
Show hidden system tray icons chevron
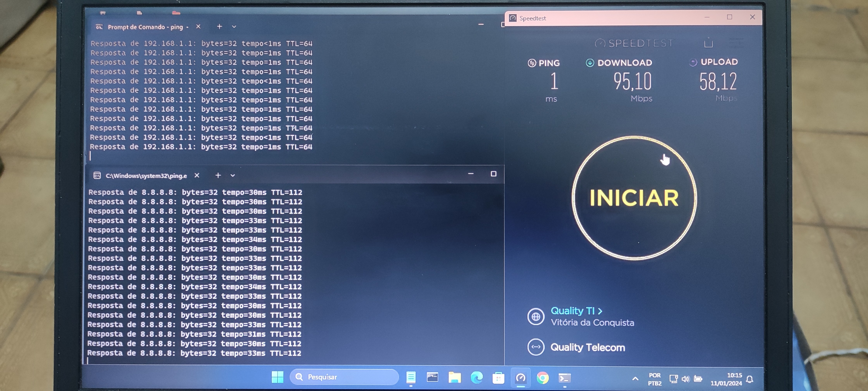click(635, 379)
